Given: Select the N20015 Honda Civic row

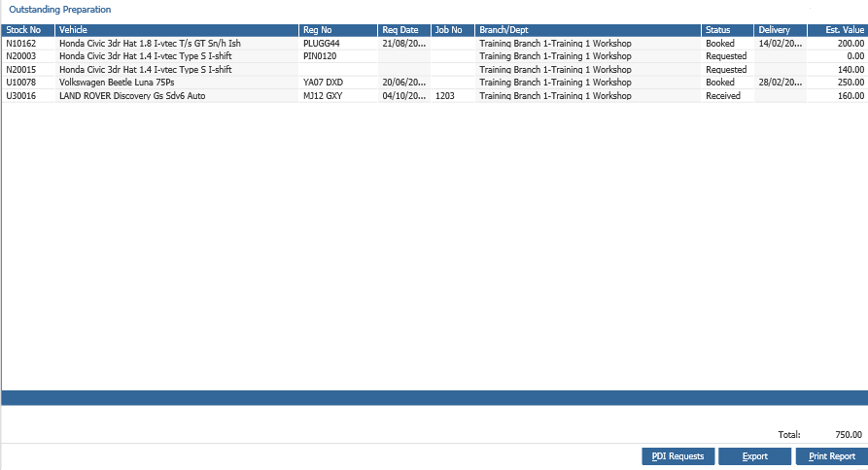Looking at the screenshot, I should (434, 69).
